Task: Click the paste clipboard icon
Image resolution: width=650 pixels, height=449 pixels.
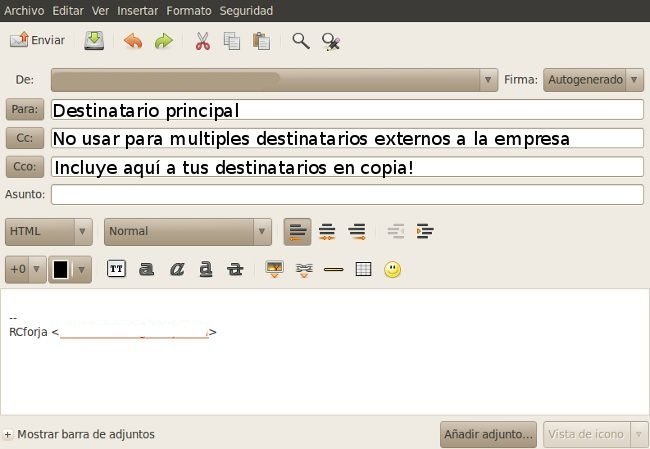Action: click(262, 41)
